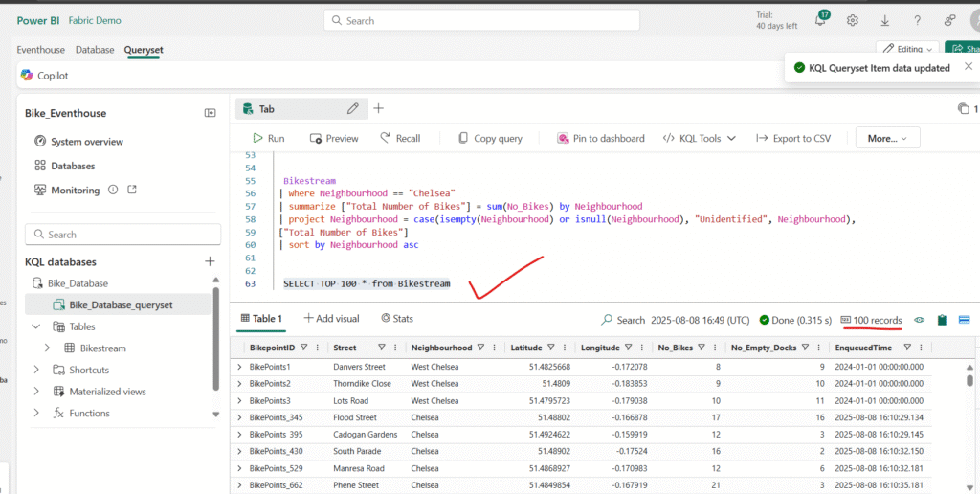The height and width of the screenshot is (494, 980).
Task: Rename tab with pencil icon
Action: 353,109
